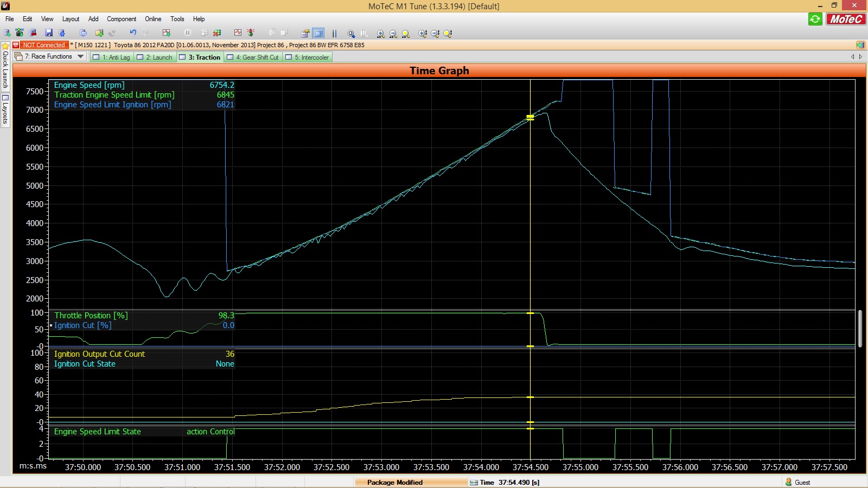Expand the Quick Launch side panel
Image resolution: width=868 pixels, height=488 pixels.
click(x=5, y=66)
